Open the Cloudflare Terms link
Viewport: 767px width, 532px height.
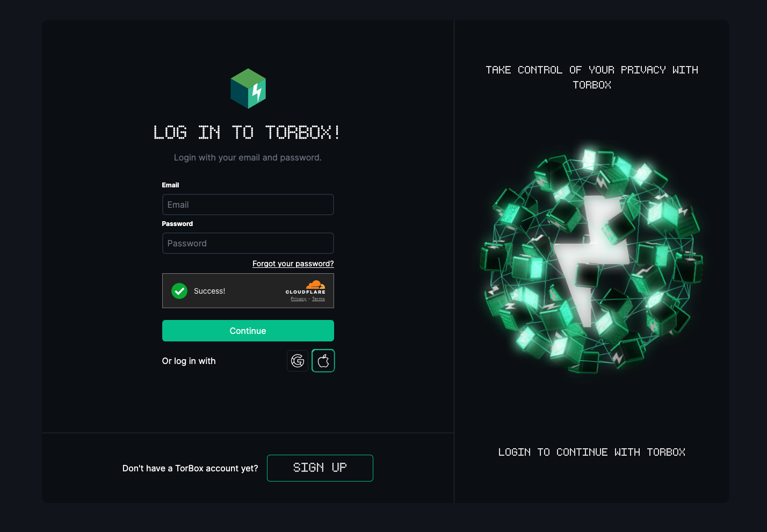(319, 299)
